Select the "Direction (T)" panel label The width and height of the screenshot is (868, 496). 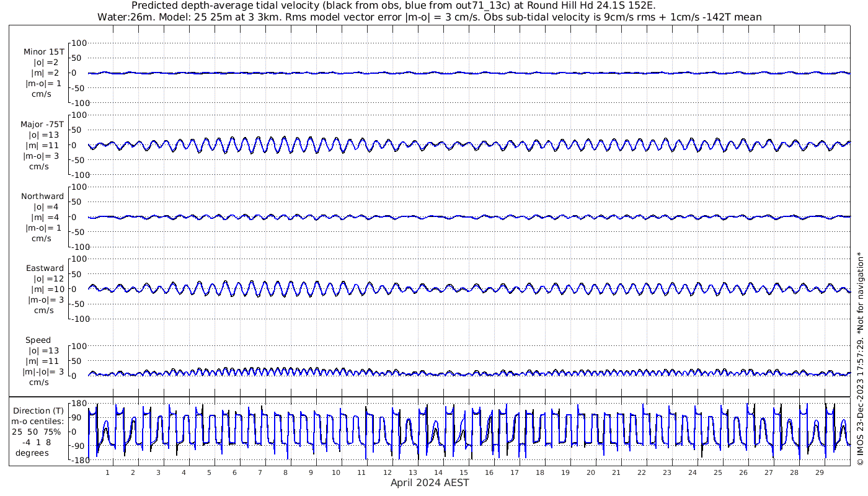click(x=38, y=410)
